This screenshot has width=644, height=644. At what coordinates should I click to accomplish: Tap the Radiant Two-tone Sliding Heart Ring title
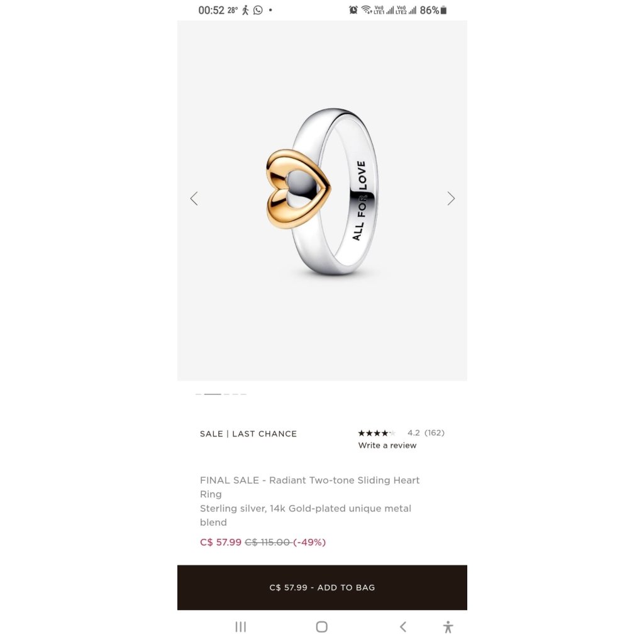[x=309, y=487]
